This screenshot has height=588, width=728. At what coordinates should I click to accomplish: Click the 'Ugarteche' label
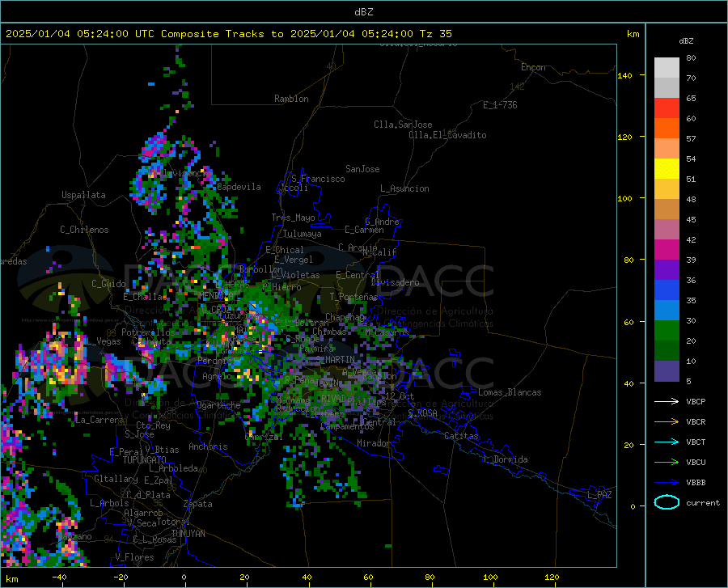point(218,405)
